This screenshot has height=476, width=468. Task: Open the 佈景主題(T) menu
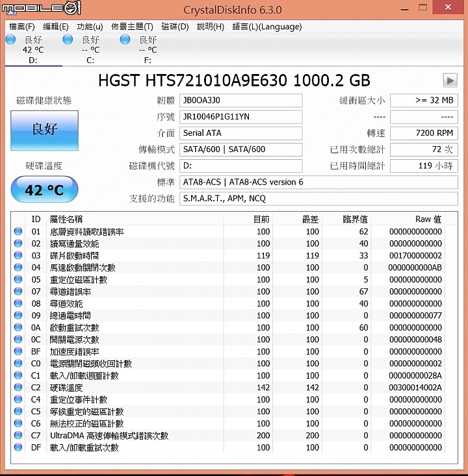click(132, 27)
